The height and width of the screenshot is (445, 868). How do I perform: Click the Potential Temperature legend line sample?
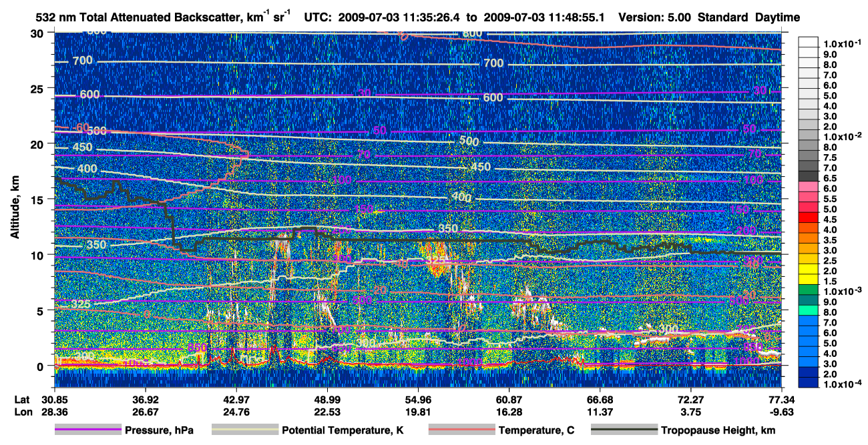tap(245, 430)
